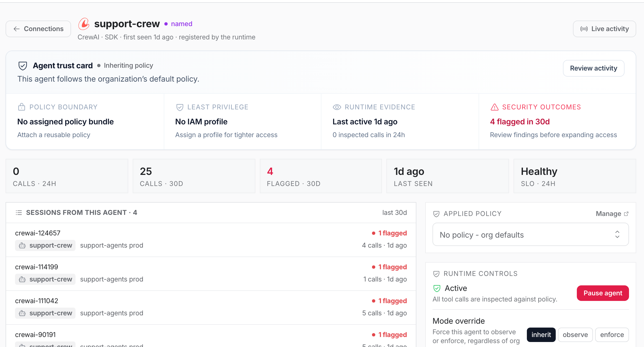Image resolution: width=644 pixels, height=347 pixels.
Task: Open Live activity
Action: 604,29
